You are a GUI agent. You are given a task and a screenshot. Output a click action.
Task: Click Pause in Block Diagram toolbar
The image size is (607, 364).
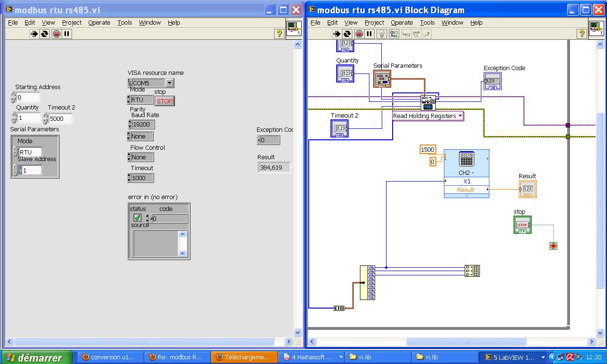pos(369,34)
